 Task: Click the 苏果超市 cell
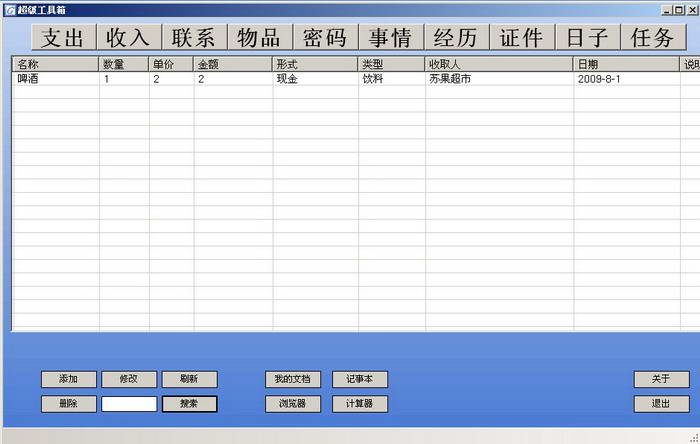point(450,79)
